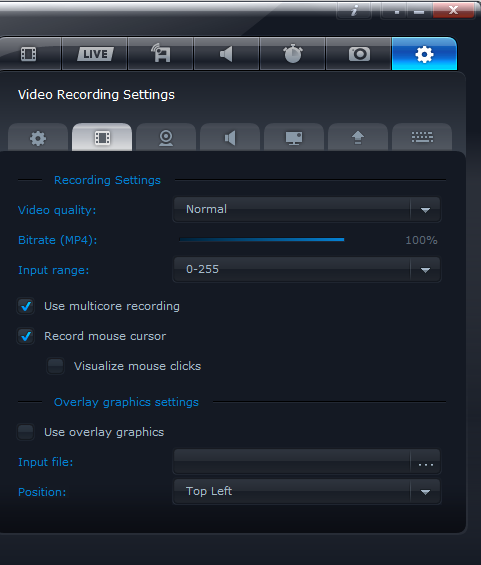Open the camera screenshot tab
This screenshot has height=565, width=481.
click(358, 54)
